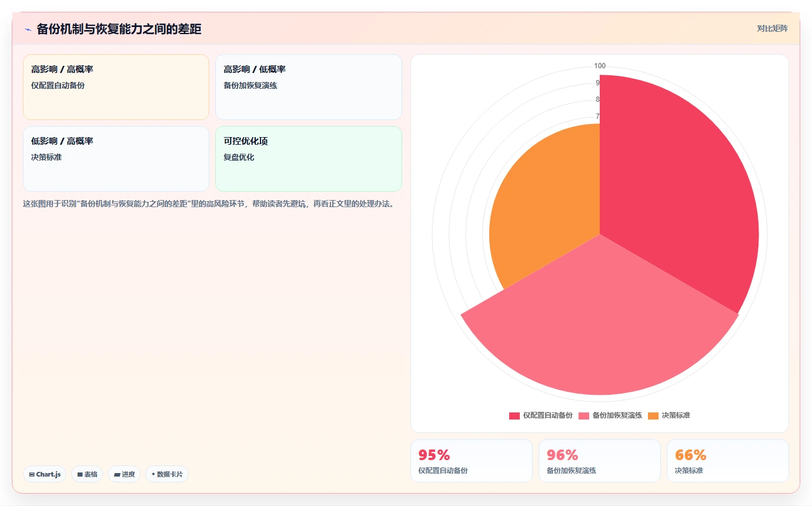
Task: Click the title 备份机制与恢复能力之间的差距
Action: 119,29
